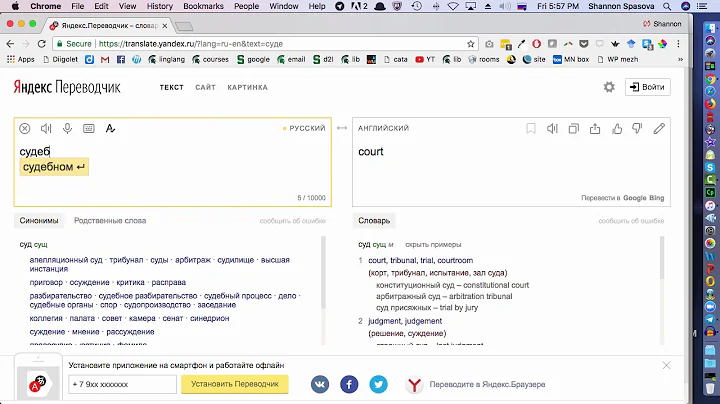The height and width of the screenshot is (404, 720).
Task: Click the dictionary panel scrollbar
Action: click(662, 258)
